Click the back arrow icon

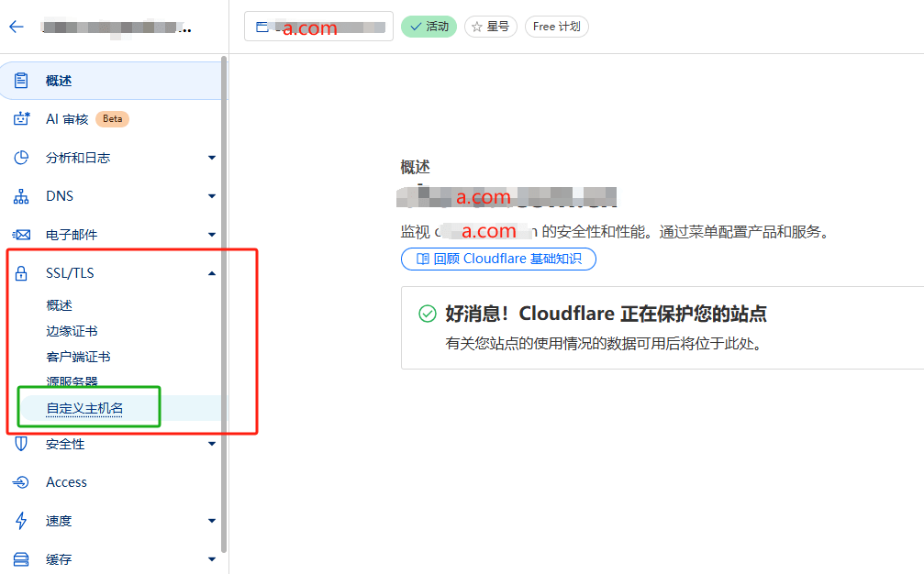point(17,27)
